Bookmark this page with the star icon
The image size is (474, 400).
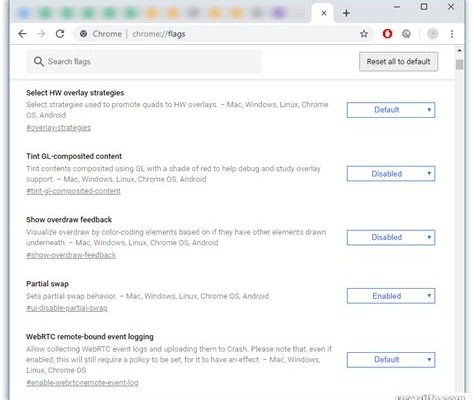click(364, 34)
